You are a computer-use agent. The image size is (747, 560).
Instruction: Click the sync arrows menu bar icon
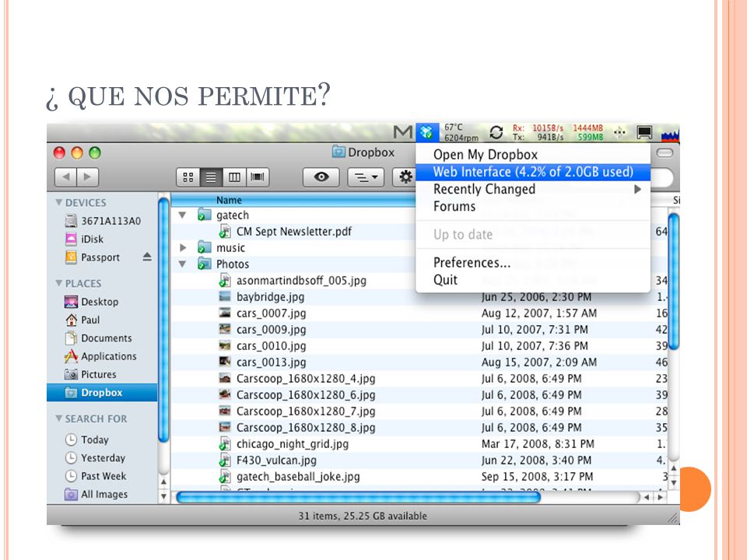(496, 132)
